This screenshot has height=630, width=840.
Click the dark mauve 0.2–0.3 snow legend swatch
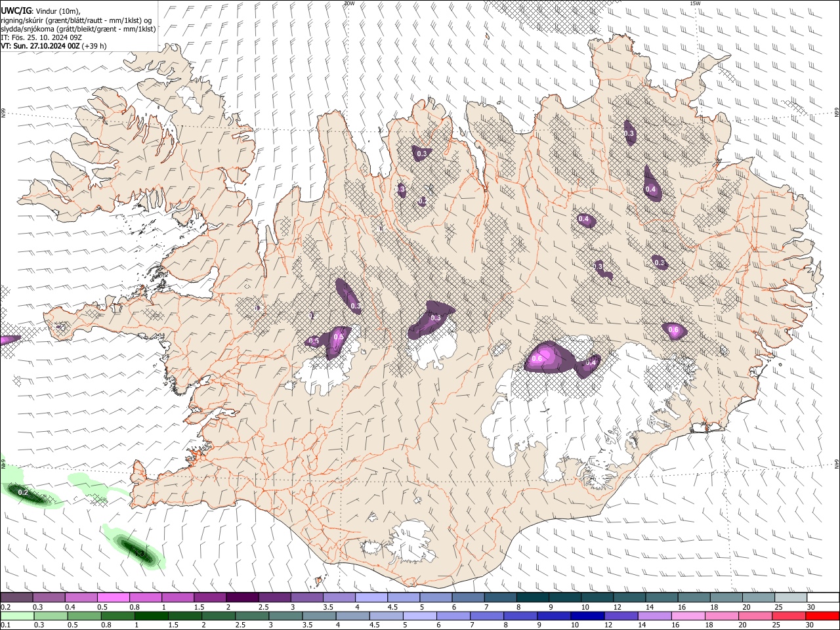[x=16, y=597]
